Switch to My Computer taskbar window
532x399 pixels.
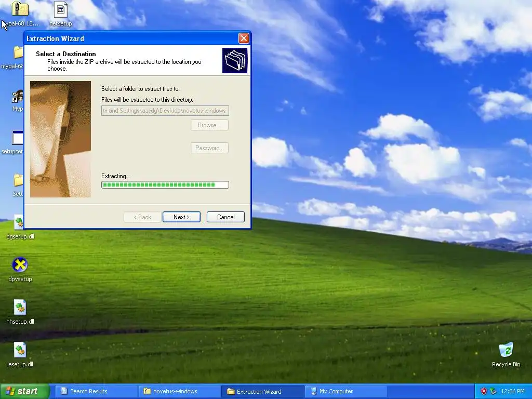pos(345,392)
